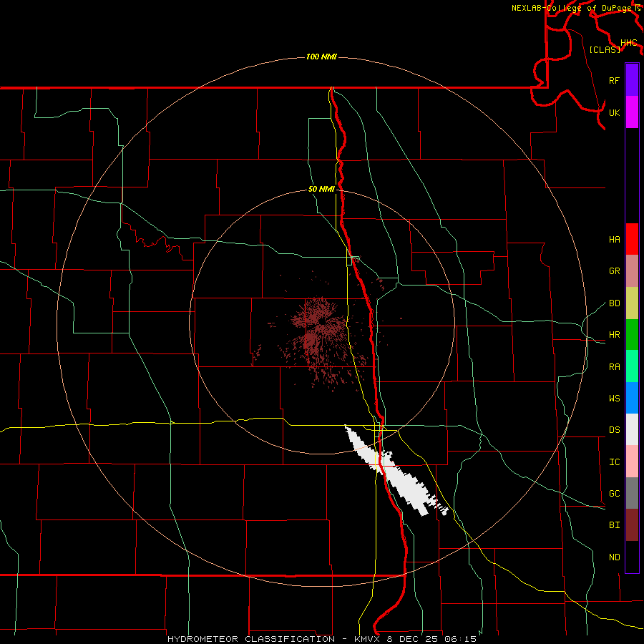Select the red HA legend swatch
This screenshot has height=644, width=644.
point(632,239)
